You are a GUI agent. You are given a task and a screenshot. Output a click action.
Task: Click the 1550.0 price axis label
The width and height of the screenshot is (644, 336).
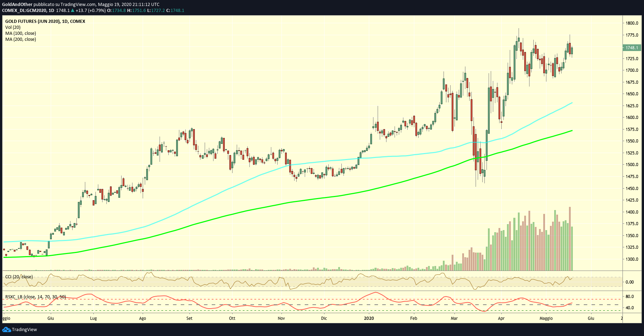pos(632,141)
